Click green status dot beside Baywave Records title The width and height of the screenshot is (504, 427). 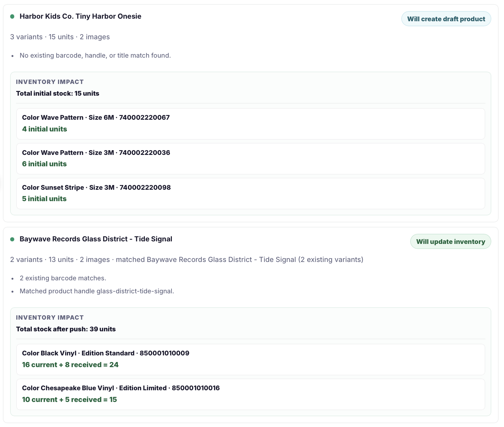coord(12,239)
